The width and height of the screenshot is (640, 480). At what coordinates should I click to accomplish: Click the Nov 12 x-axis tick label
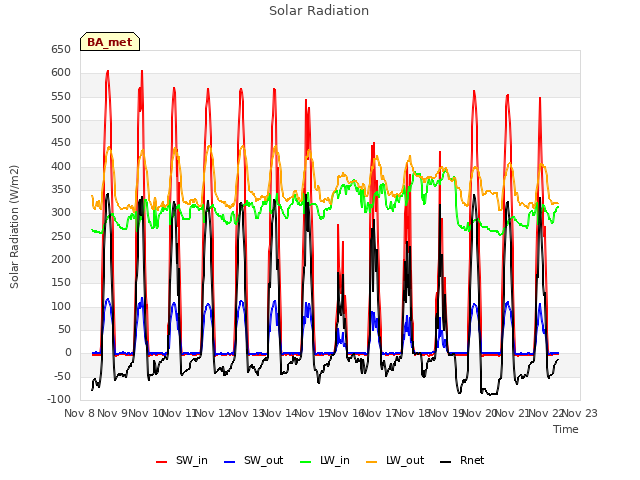click(213, 413)
